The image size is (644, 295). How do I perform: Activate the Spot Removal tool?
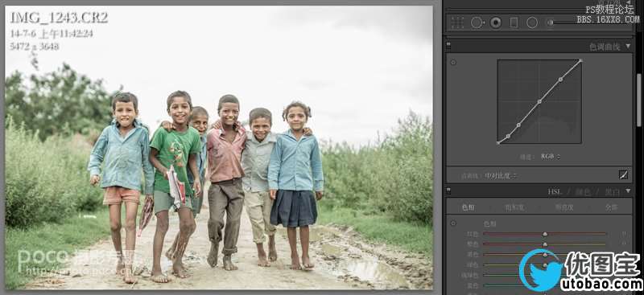pyautogui.click(x=477, y=23)
